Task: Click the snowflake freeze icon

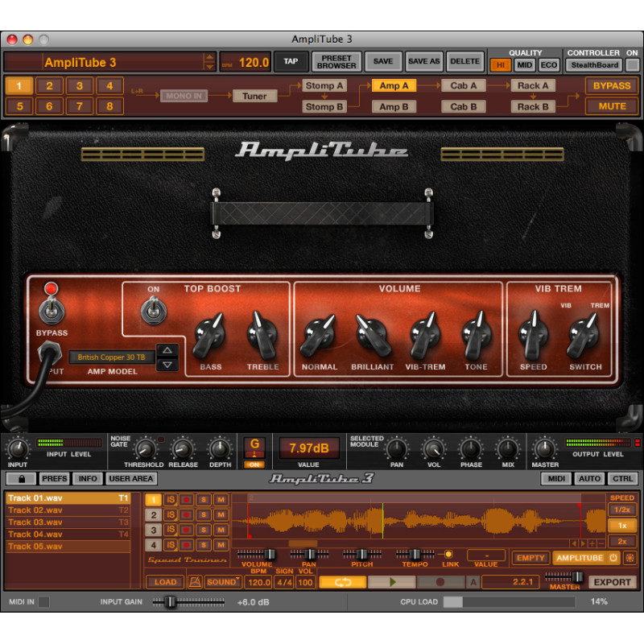Action: click(x=630, y=558)
